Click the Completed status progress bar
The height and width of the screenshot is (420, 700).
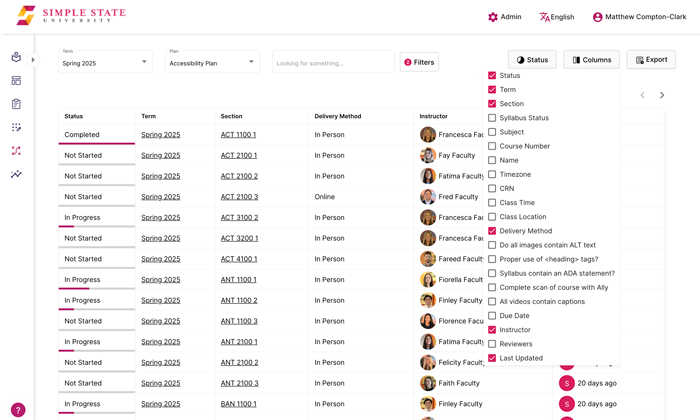coord(96,143)
